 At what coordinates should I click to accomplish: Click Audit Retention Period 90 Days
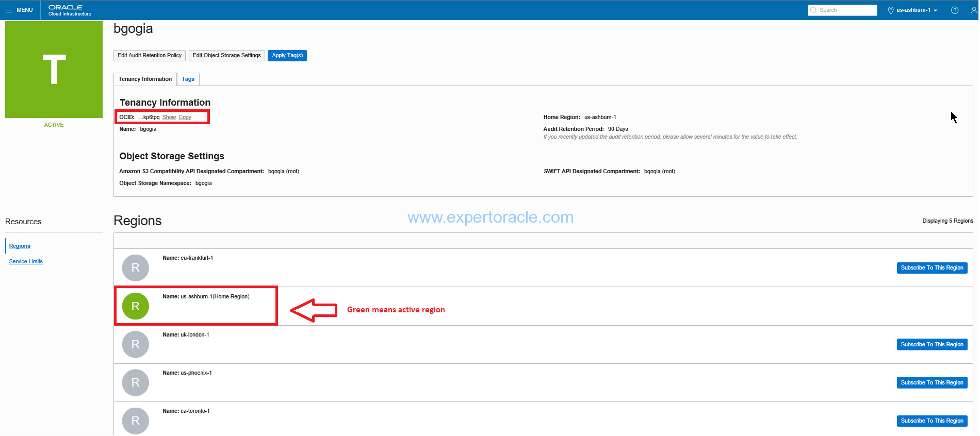585,129
